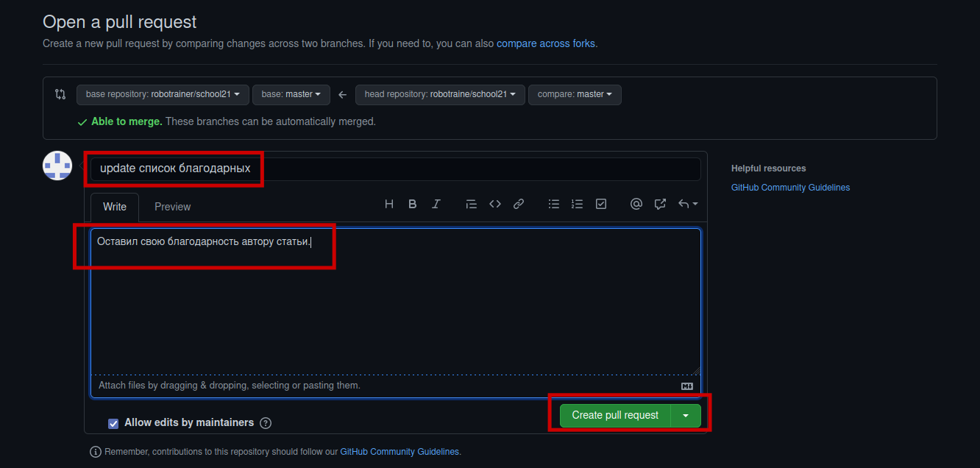Open base: master branch dropdown
The image size is (980, 468).
point(291,95)
